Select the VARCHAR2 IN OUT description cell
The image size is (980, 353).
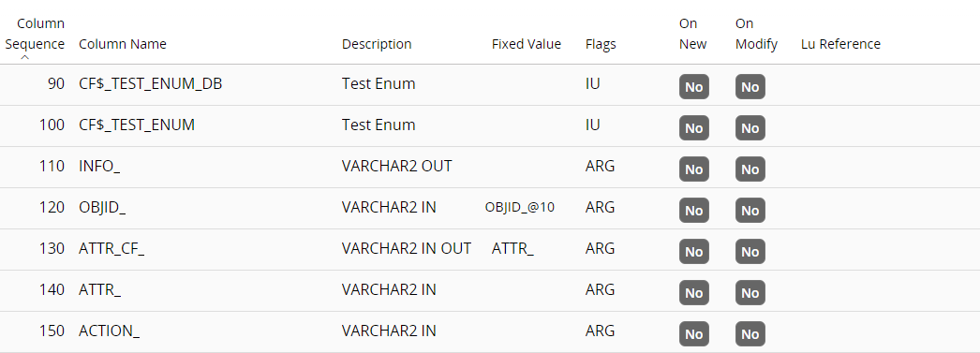coord(407,249)
